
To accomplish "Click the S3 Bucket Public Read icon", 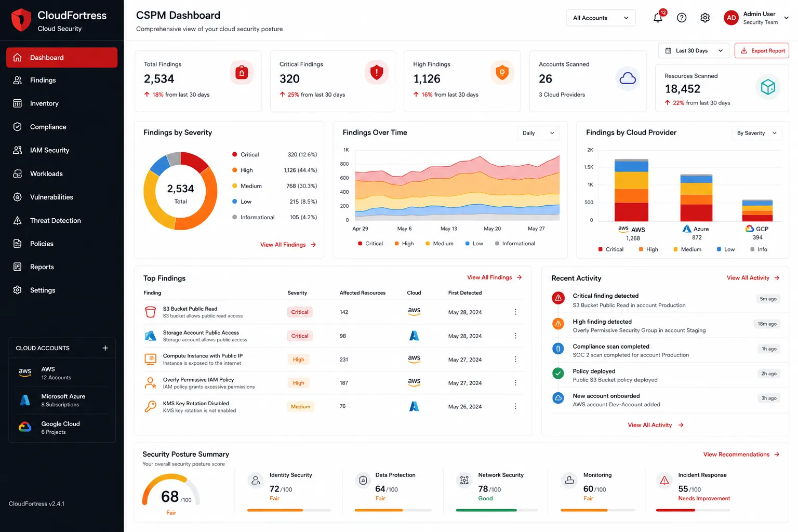I will (151, 312).
